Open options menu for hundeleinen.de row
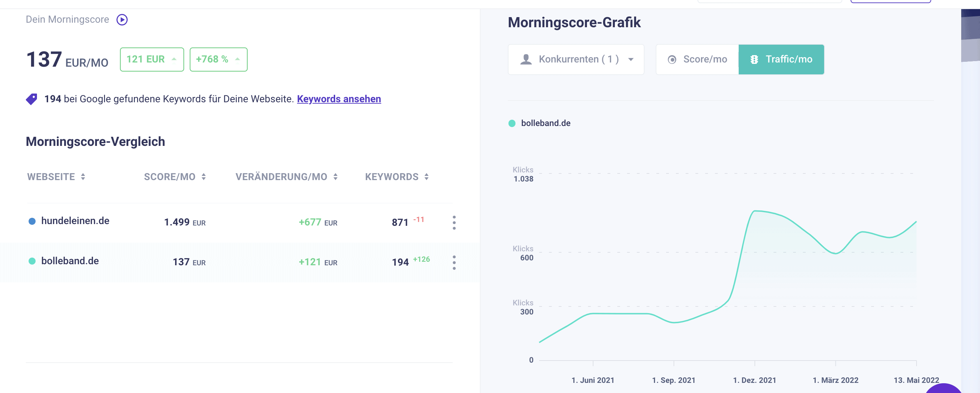The height and width of the screenshot is (393, 980). pyautogui.click(x=454, y=222)
